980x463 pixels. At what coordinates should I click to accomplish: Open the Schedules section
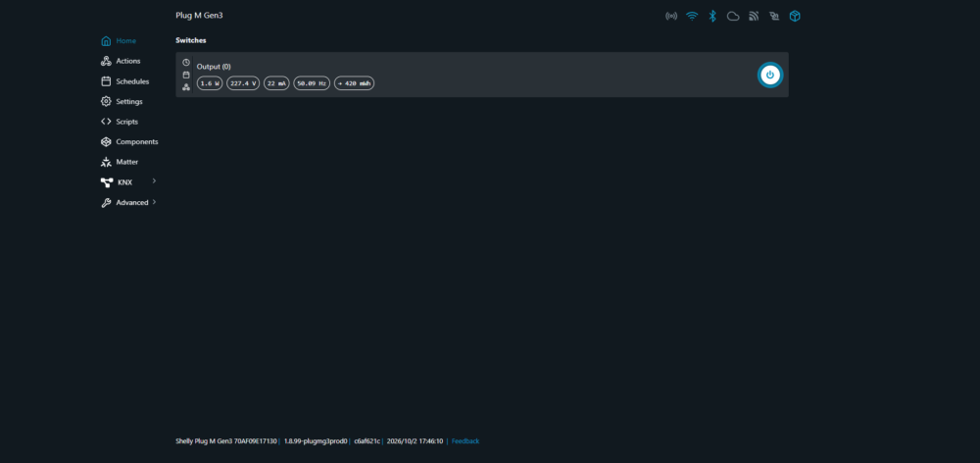125,81
